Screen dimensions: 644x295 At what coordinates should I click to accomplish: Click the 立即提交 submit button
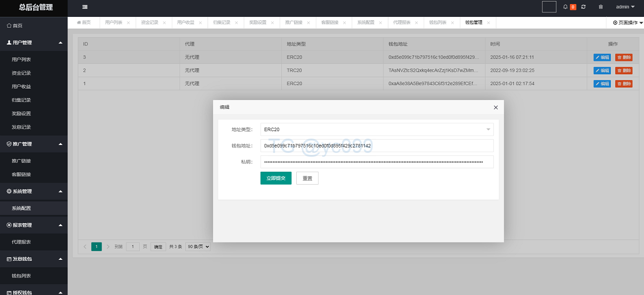tap(276, 178)
